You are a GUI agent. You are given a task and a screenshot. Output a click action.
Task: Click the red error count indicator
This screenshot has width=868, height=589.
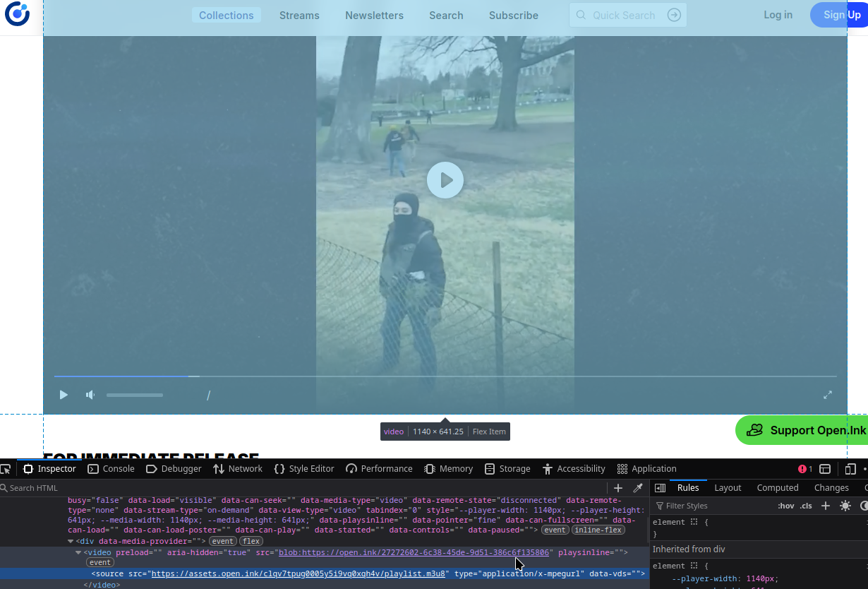[x=805, y=469]
